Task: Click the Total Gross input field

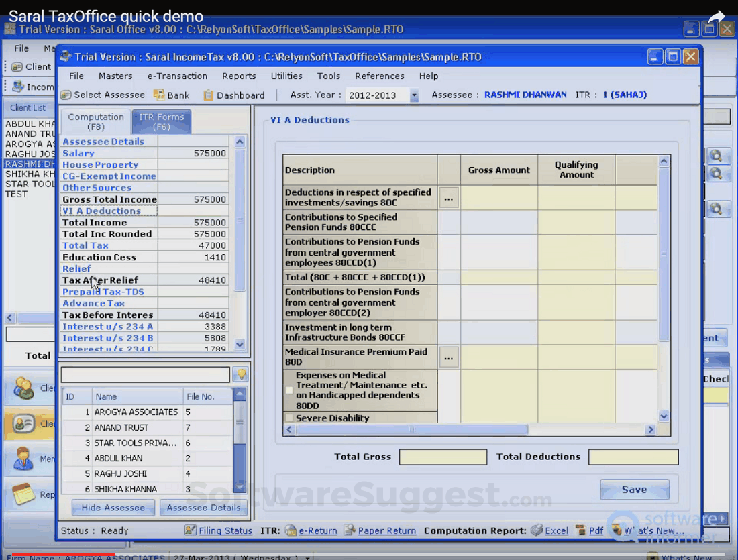Action: (x=443, y=457)
